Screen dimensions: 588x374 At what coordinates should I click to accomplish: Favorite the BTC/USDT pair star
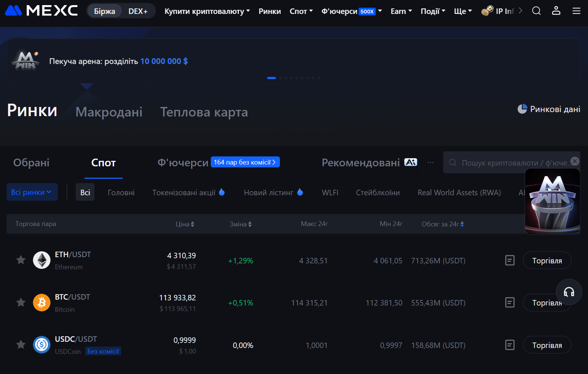[21, 303]
